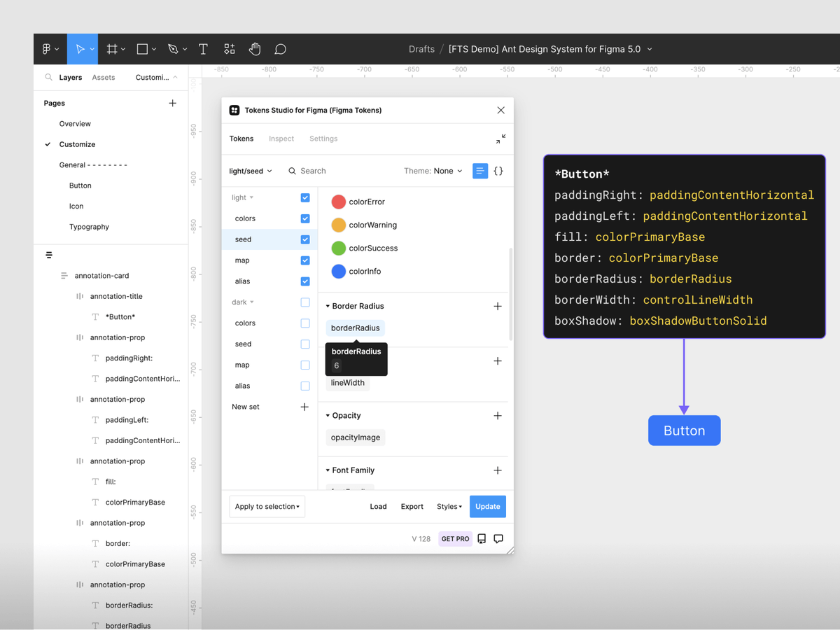The height and width of the screenshot is (630, 840).
Task: Click the Tokens Studio plugin logo icon
Action: coord(234,110)
